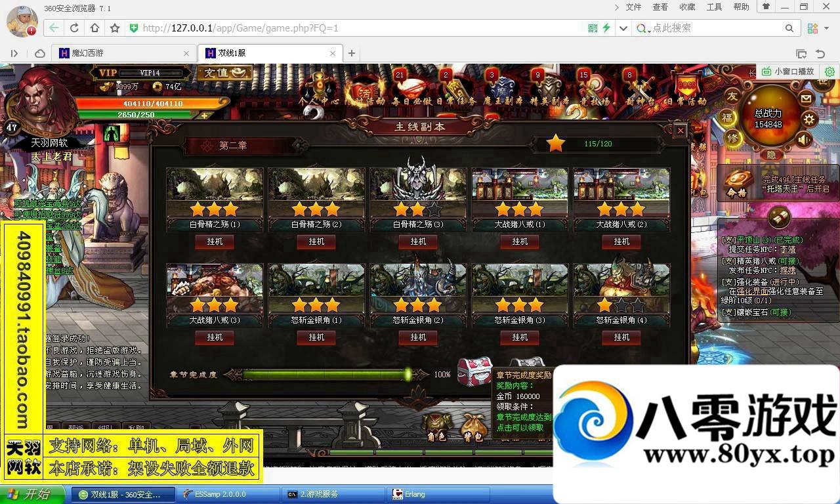Screen dimensions: 840x504
Task: Click the 强化装备 quest entry
Action: coord(760,282)
